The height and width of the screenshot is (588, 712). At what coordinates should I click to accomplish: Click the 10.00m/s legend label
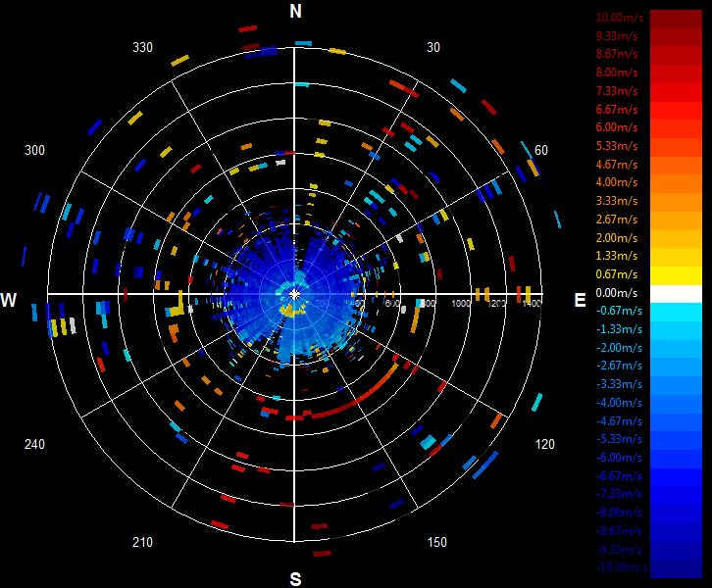tap(620, 18)
